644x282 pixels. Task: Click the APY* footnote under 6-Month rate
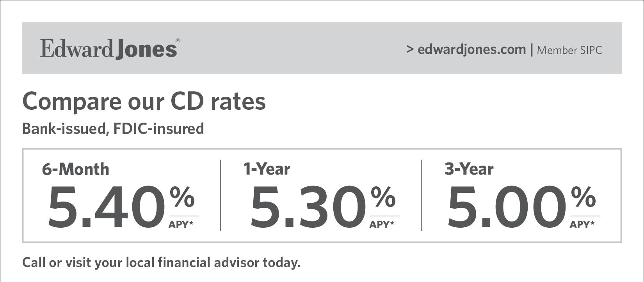[x=181, y=225]
